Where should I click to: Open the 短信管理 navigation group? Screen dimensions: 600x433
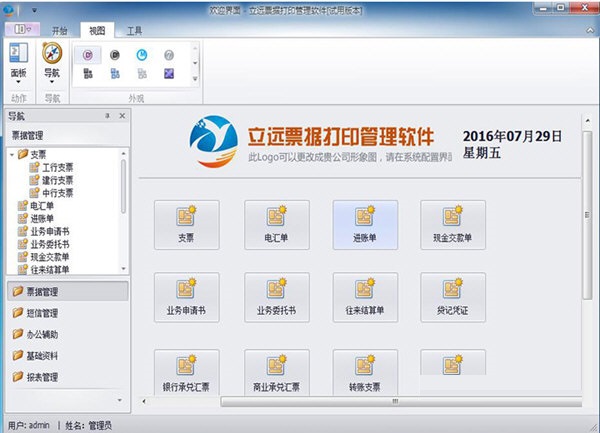[68, 313]
